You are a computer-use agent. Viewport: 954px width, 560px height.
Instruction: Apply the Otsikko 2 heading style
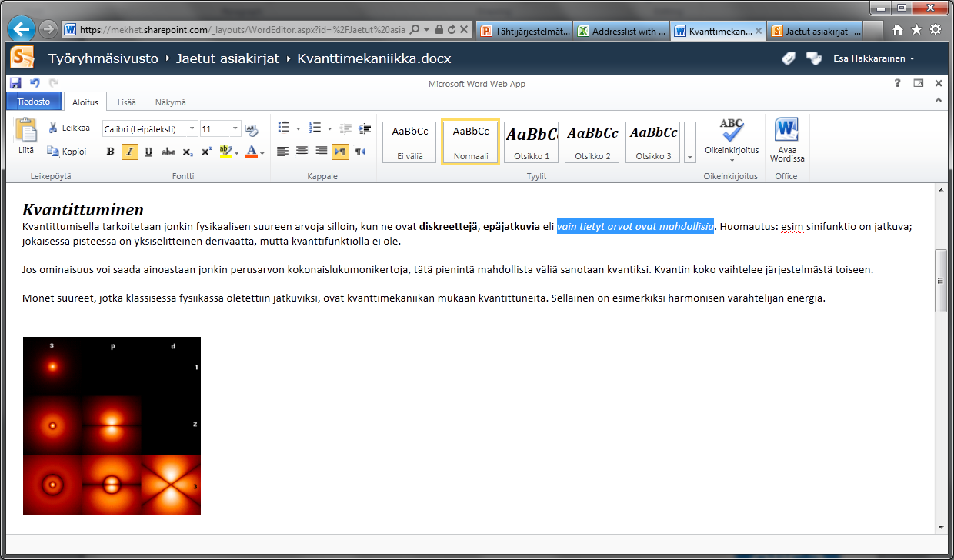point(592,142)
